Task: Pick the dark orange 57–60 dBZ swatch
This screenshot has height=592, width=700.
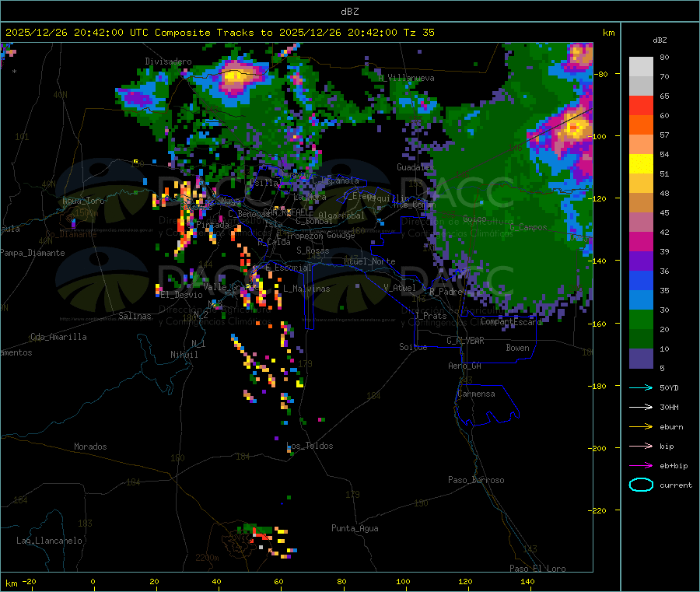Action: (641, 125)
